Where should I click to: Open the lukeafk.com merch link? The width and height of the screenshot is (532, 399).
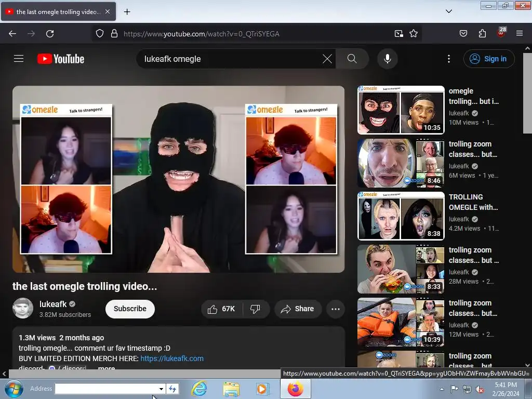[x=172, y=358]
